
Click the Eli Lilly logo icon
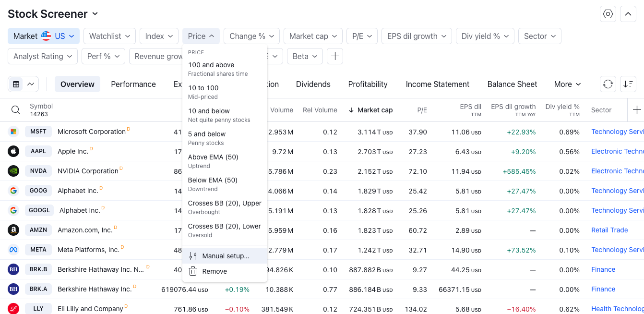[x=13, y=309]
